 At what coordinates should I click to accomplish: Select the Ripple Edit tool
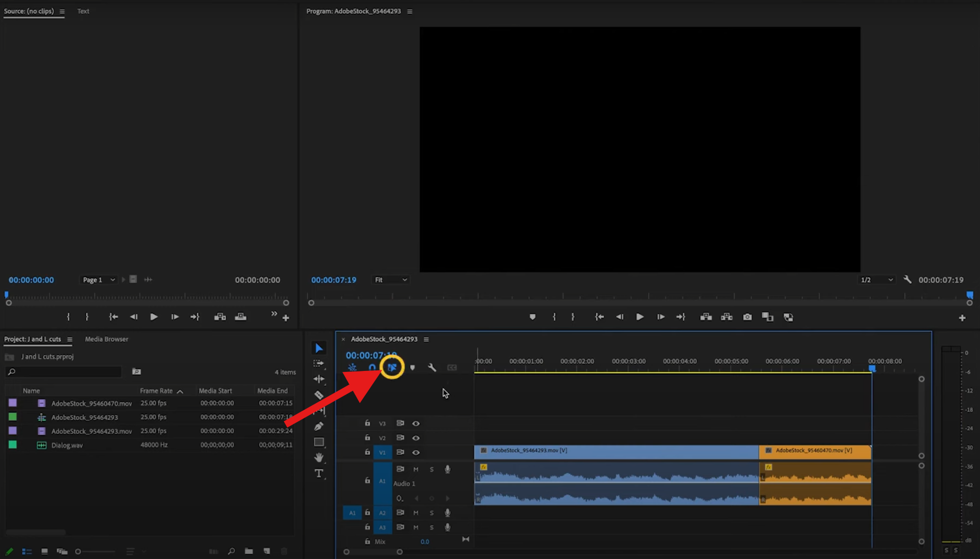pos(319,379)
